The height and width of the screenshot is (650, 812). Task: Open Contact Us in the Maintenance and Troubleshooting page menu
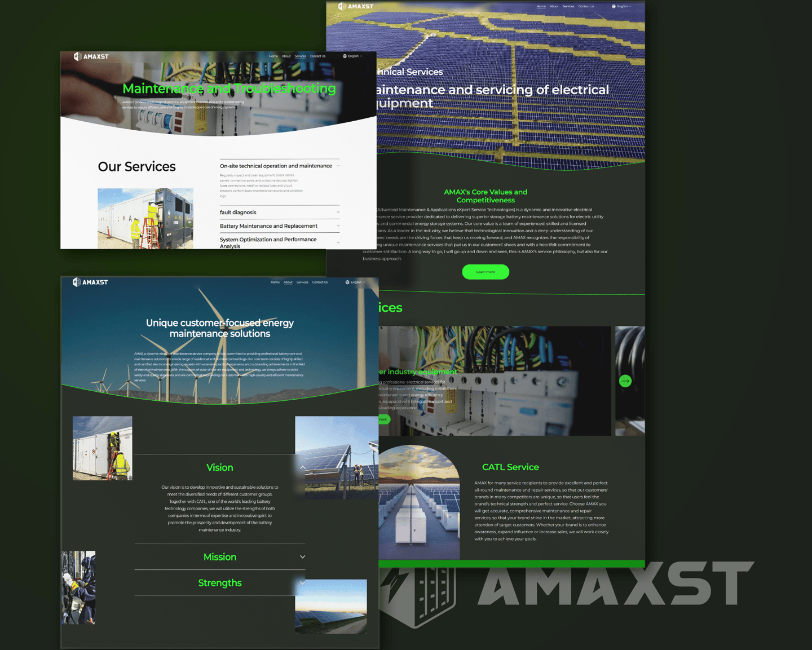point(318,56)
